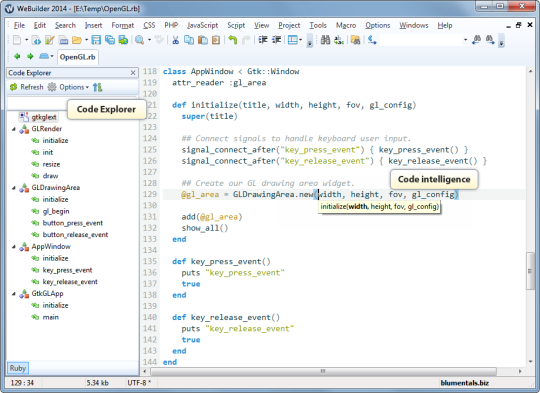
Task: Click the UTF-8 encoding status entry
Action: coord(139,383)
